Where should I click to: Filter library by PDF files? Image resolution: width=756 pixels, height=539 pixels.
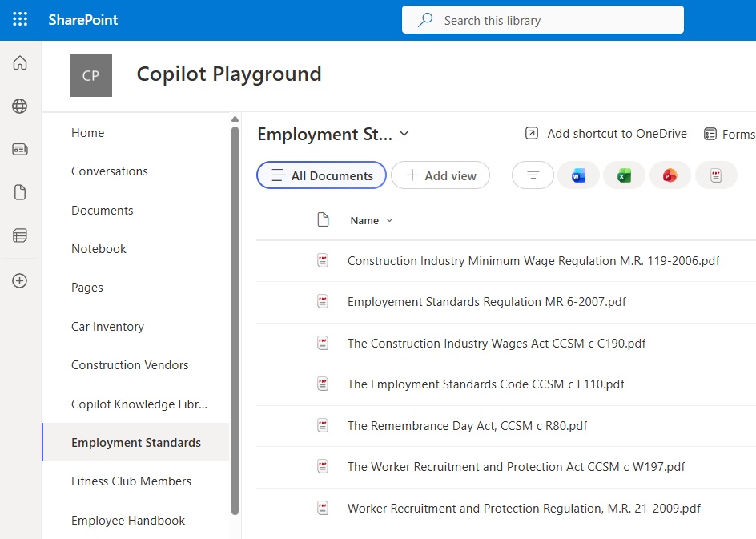716,175
